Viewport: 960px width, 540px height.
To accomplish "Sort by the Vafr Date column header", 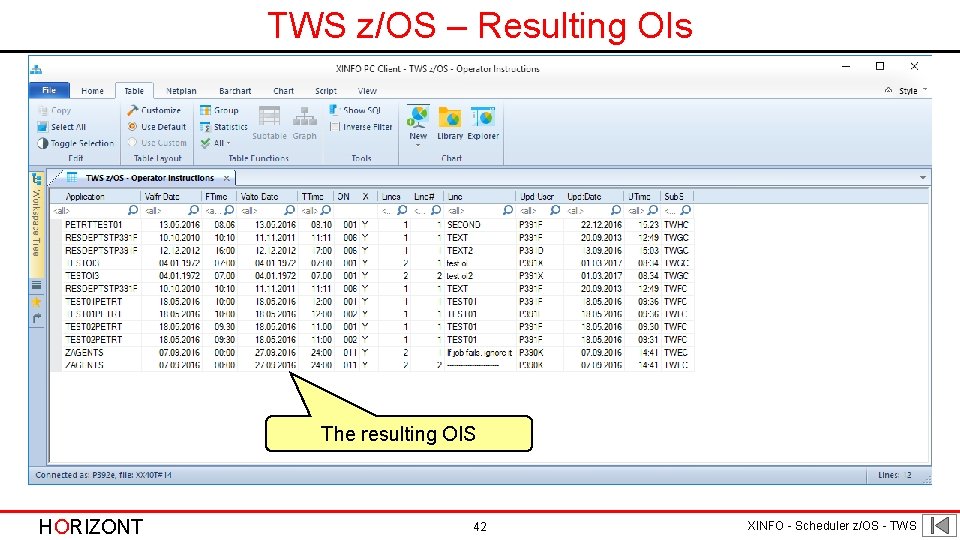I will pos(171,197).
